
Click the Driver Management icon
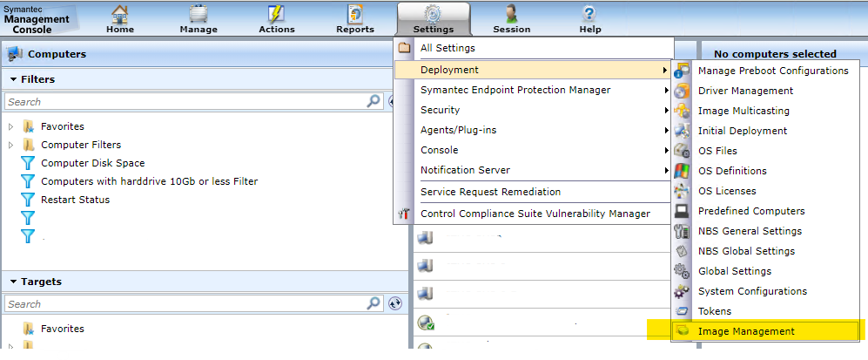pos(682,91)
